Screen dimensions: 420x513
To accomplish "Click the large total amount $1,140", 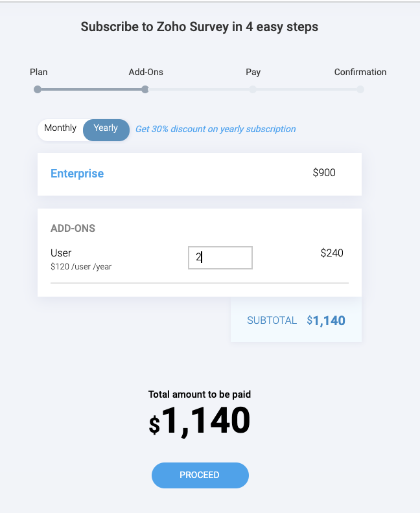I will click(200, 422).
